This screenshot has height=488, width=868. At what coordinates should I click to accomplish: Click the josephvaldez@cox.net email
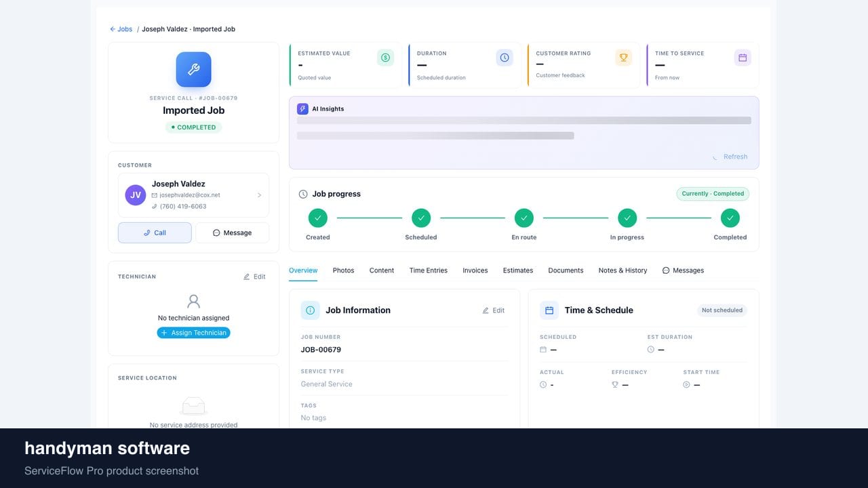click(190, 195)
